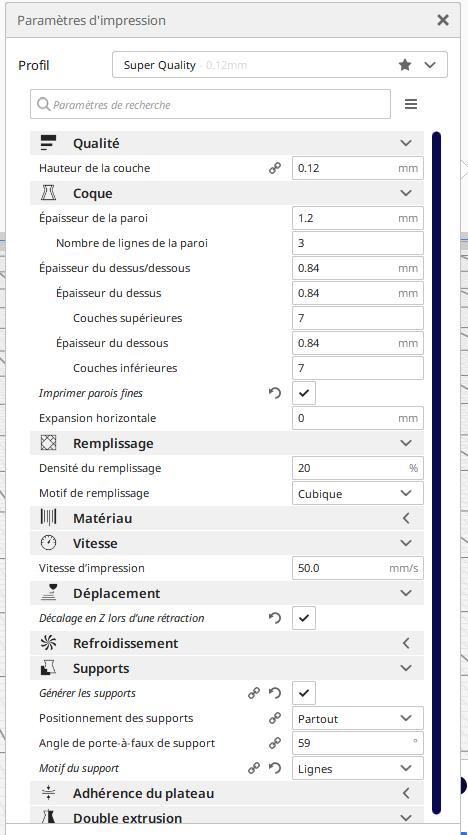
Task: Click the Matériau category header label
Action: [x=103, y=518]
